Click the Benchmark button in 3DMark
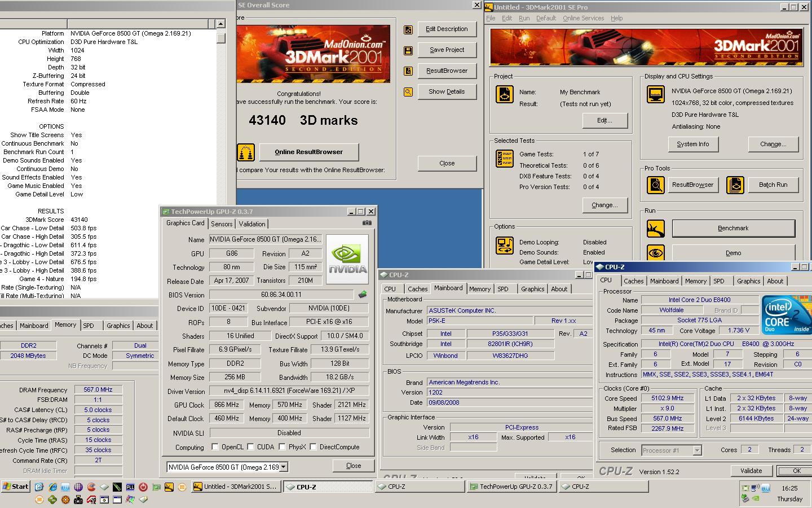This screenshot has height=508, width=812. [733, 228]
